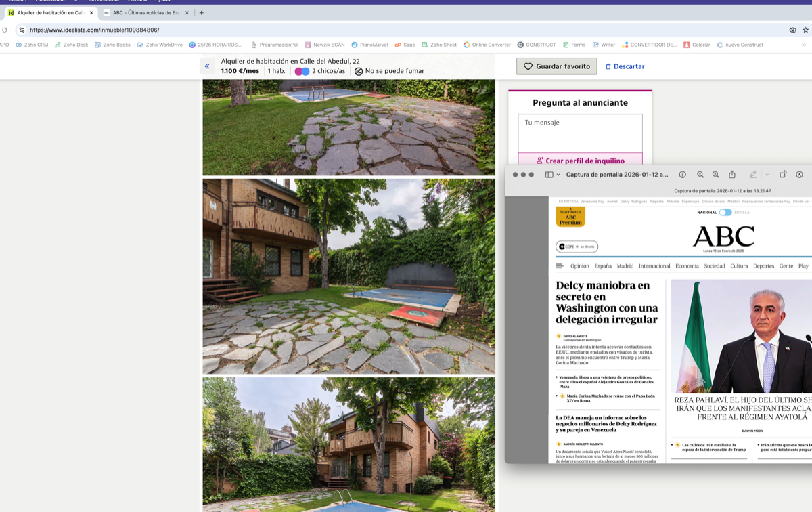Viewport: 812px width, 512px height.
Task: Click the site settings icon in the address bar
Action: (x=22, y=30)
